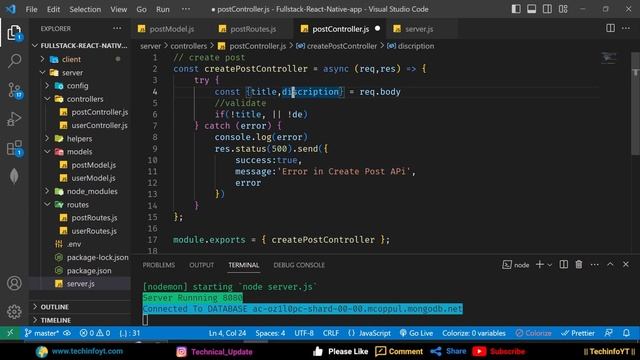
Task: Open the notifications bell icon
Action: (626, 333)
